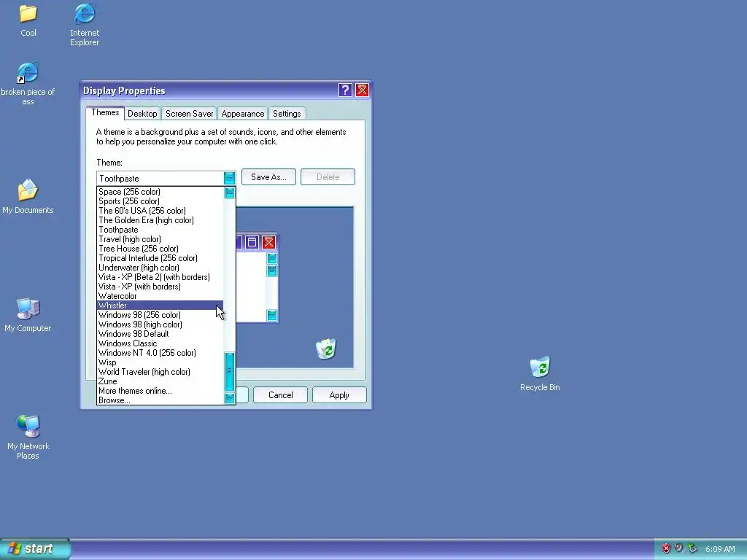
Task: Select Windows 98 (high color) theme
Action: pyautogui.click(x=160, y=324)
